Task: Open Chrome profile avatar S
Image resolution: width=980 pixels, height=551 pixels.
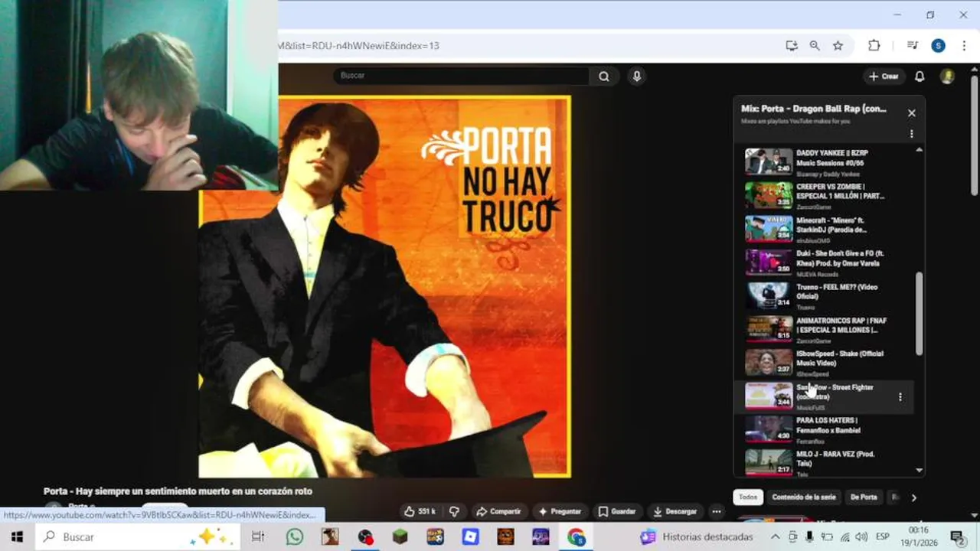Action: tap(938, 46)
